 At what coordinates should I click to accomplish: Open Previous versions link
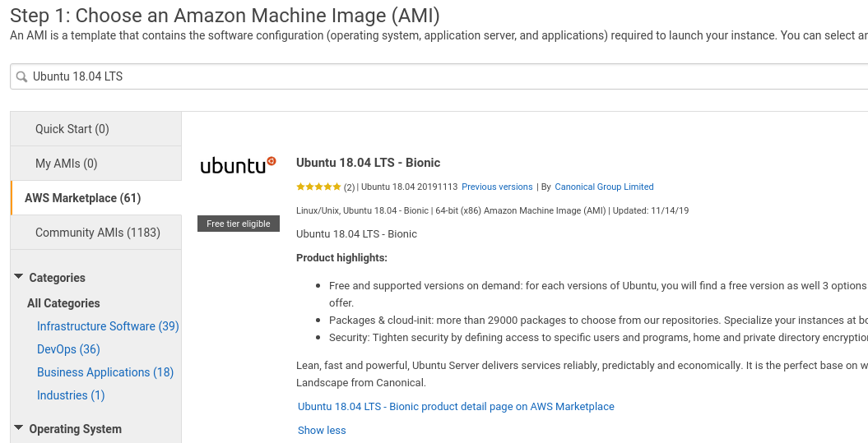click(497, 187)
